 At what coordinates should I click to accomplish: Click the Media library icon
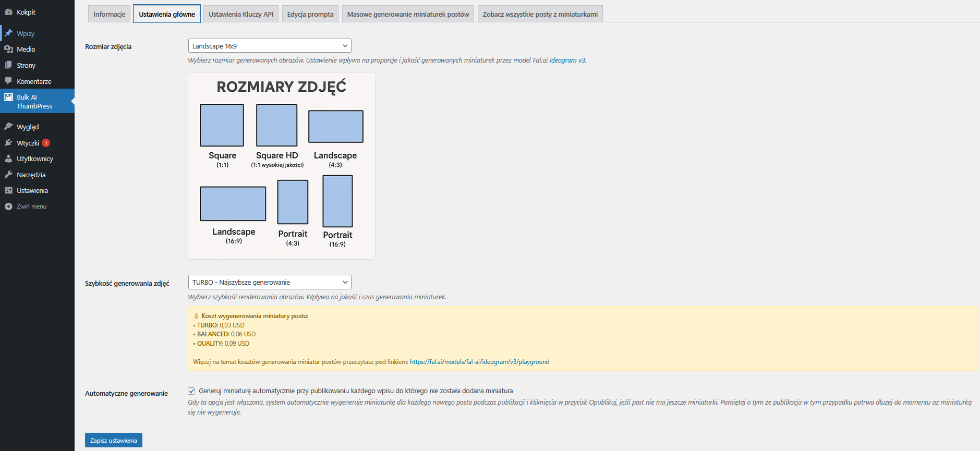point(8,49)
